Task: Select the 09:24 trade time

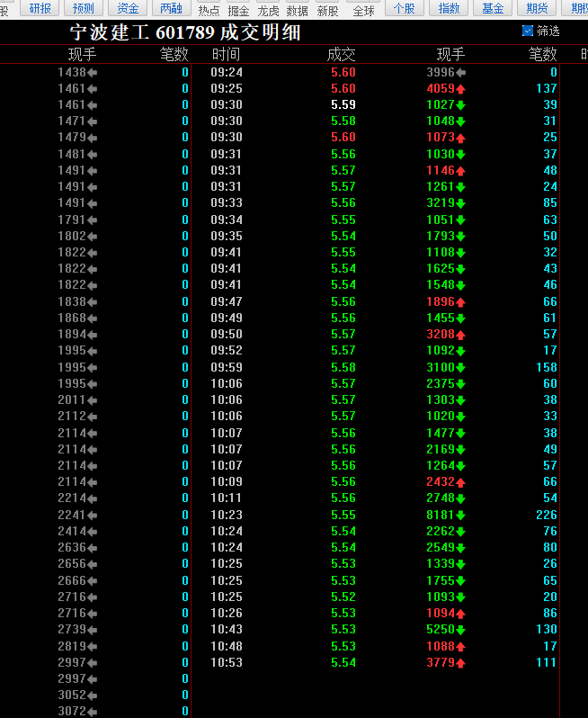Action: pyautogui.click(x=227, y=72)
